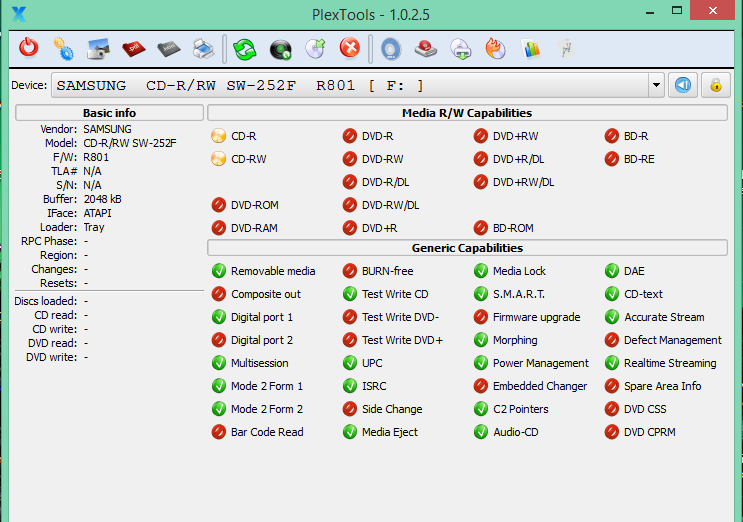The height and width of the screenshot is (522, 743).
Task: Click the CD-RW disc icon
Action: tap(218, 159)
